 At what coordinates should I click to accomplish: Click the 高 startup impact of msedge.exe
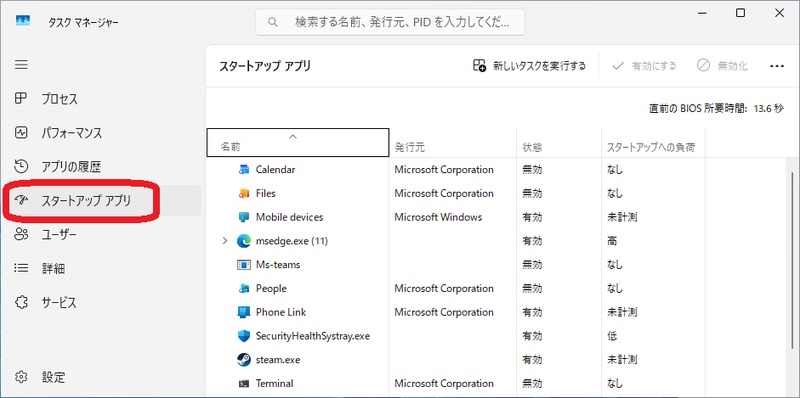click(612, 241)
